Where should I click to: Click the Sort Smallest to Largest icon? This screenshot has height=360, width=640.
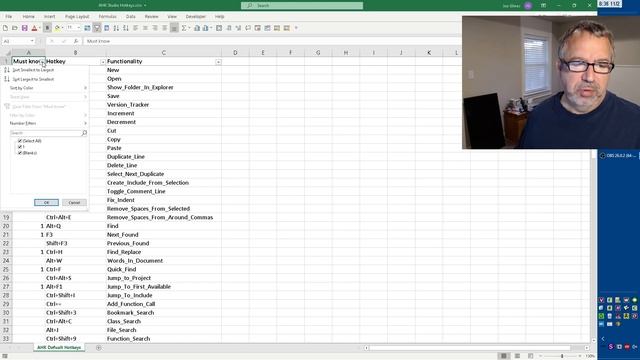[x=7, y=70]
